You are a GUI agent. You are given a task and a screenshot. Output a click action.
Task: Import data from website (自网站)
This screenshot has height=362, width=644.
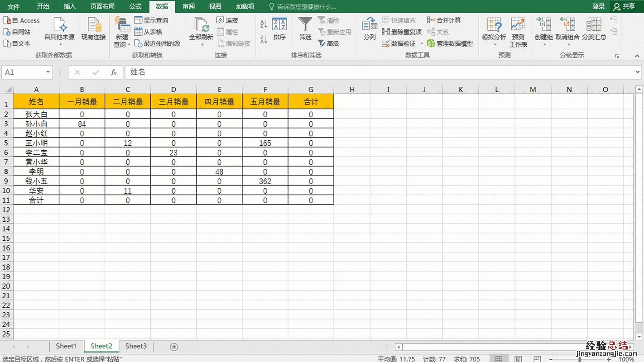point(17,32)
